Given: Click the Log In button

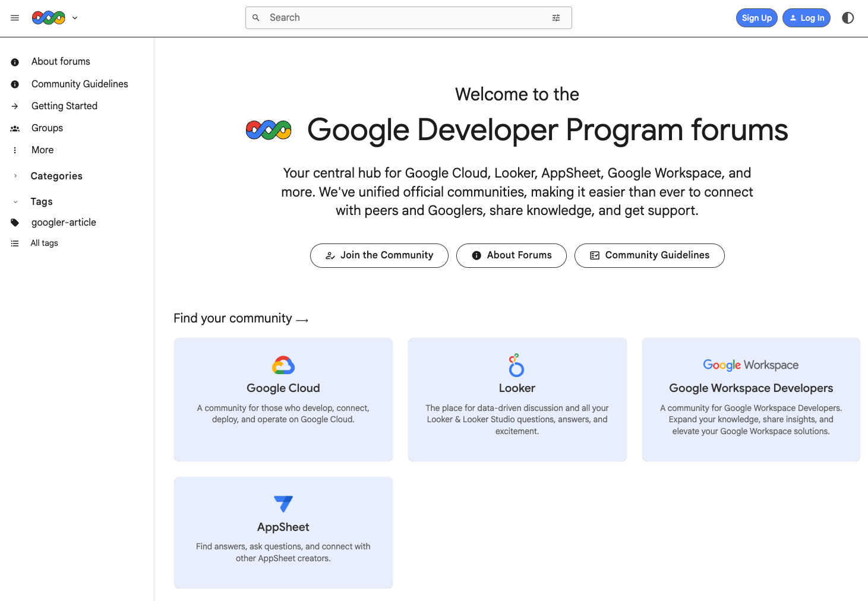Looking at the screenshot, I should (806, 18).
